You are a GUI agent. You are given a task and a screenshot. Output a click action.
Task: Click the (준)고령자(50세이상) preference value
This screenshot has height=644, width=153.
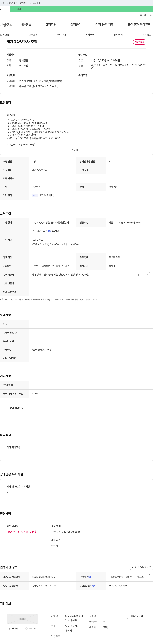click(x=42, y=349)
